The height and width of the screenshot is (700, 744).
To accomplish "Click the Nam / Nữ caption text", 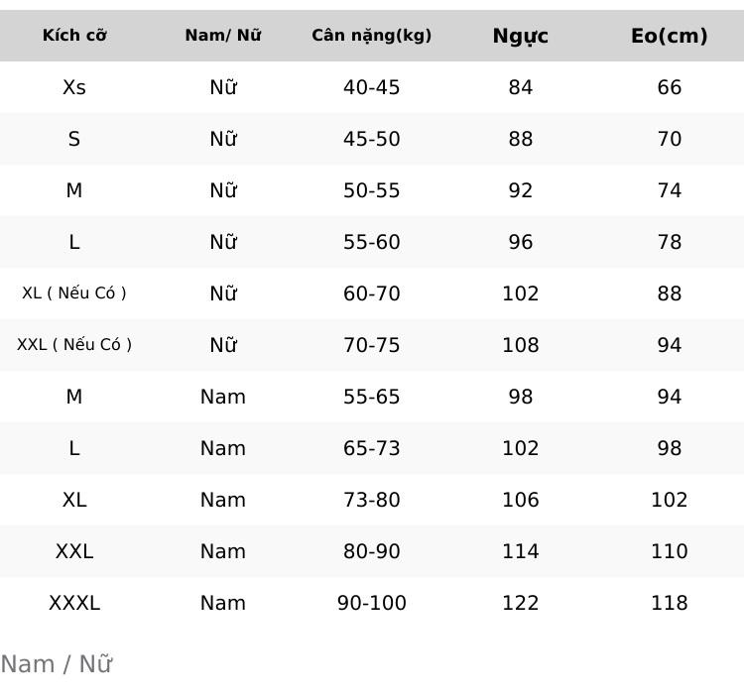I will pyautogui.click(x=57, y=664).
